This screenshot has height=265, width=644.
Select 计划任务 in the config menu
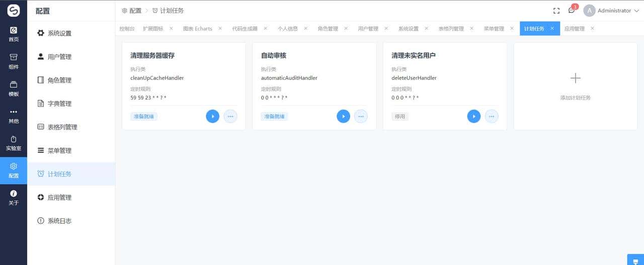[71, 174]
